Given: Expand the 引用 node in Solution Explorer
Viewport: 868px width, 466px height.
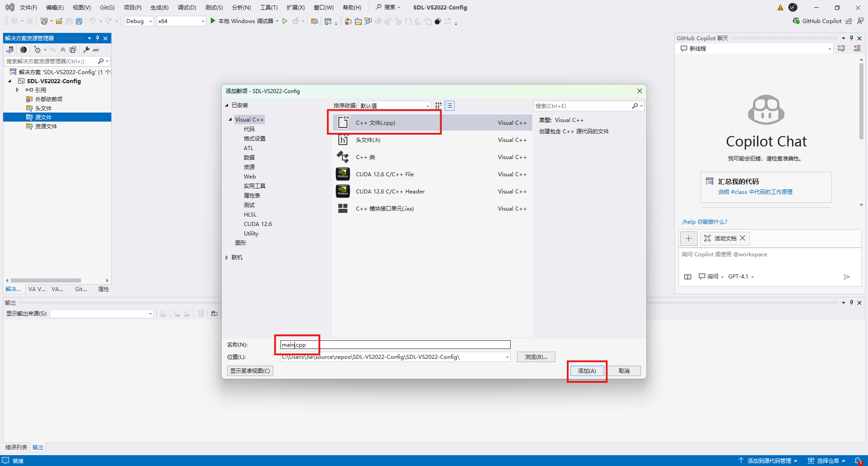Looking at the screenshot, I should [x=17, y=89].
